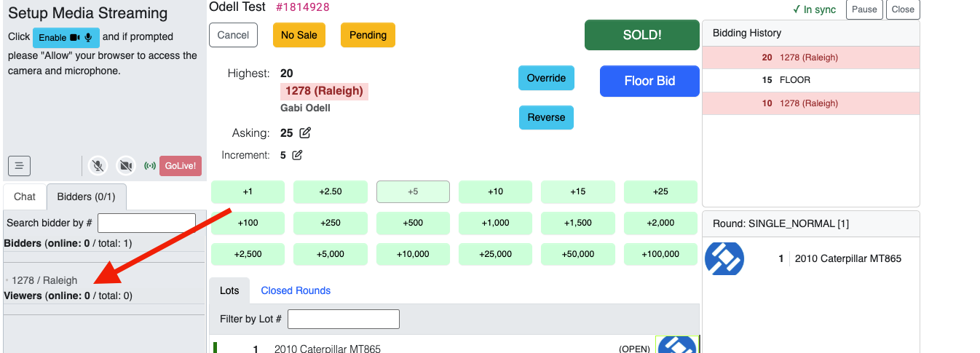This screenshot has width=980, height=353.
Task: Choose the +5,000 increment button
Action: (331, 254)
